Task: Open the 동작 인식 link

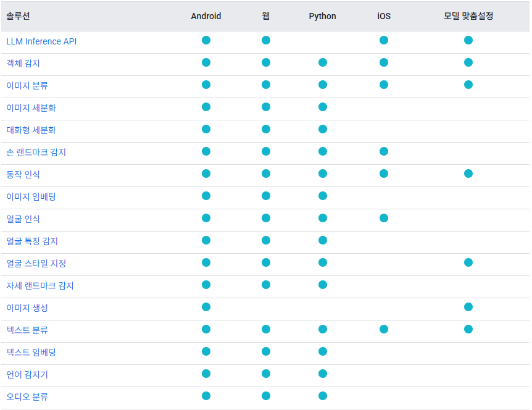Action: click(23, 175)
